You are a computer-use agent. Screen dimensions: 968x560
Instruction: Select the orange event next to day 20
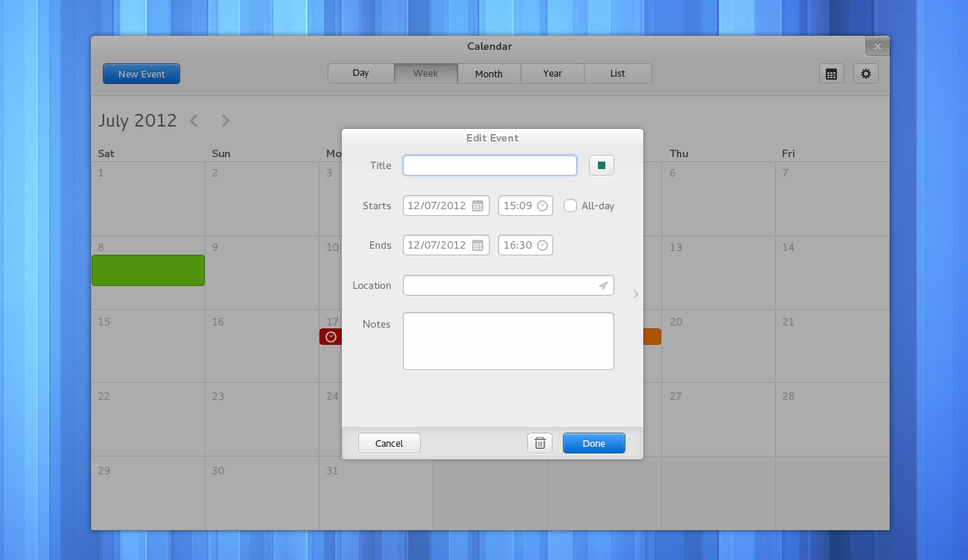652,337
